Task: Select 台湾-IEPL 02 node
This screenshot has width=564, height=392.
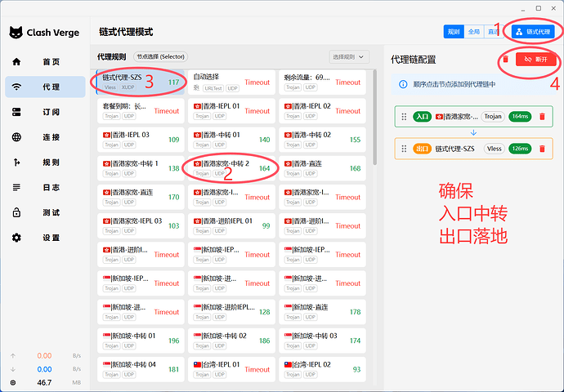Action: (322, 369)
